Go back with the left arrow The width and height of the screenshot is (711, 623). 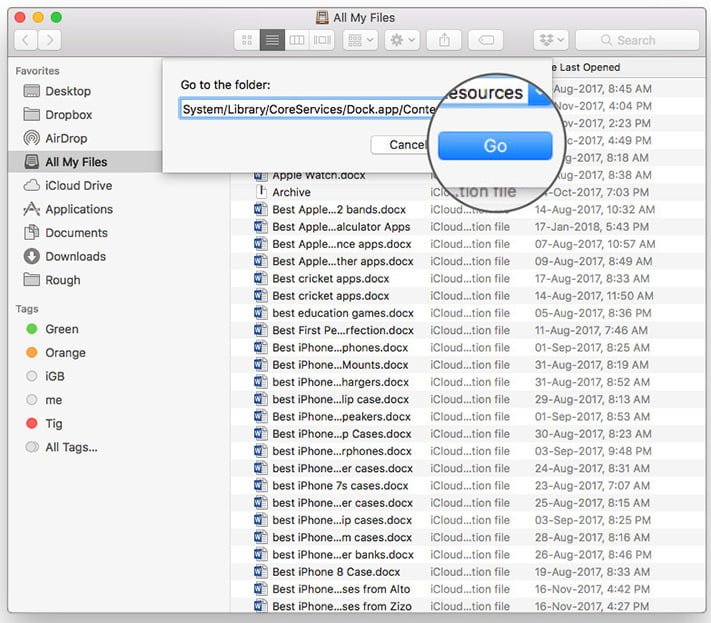26,40
